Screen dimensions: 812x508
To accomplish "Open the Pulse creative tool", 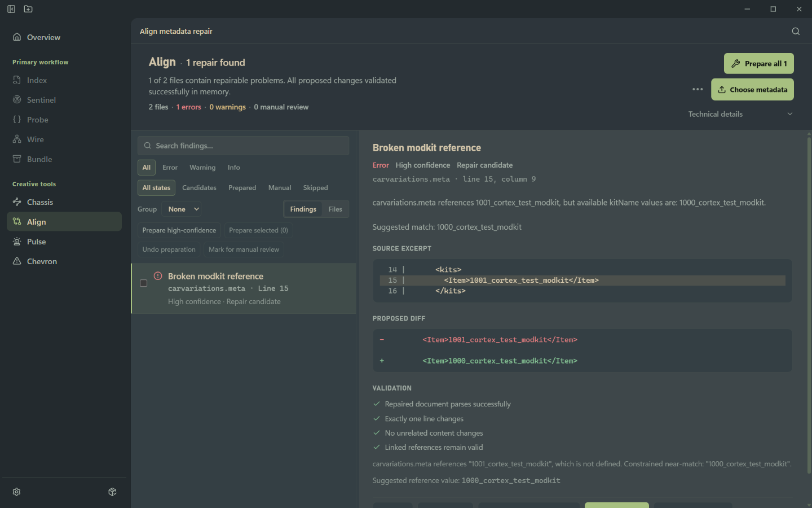I will point(64,242).
